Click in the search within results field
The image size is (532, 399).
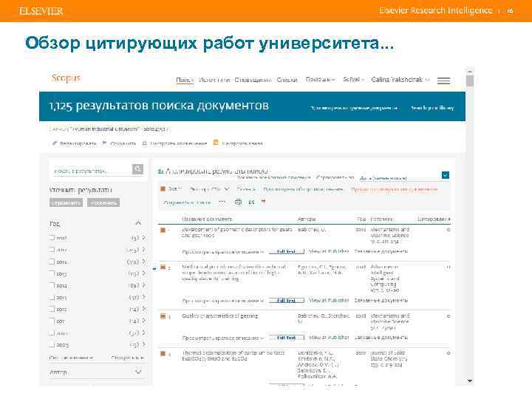[x=92, y=171]
